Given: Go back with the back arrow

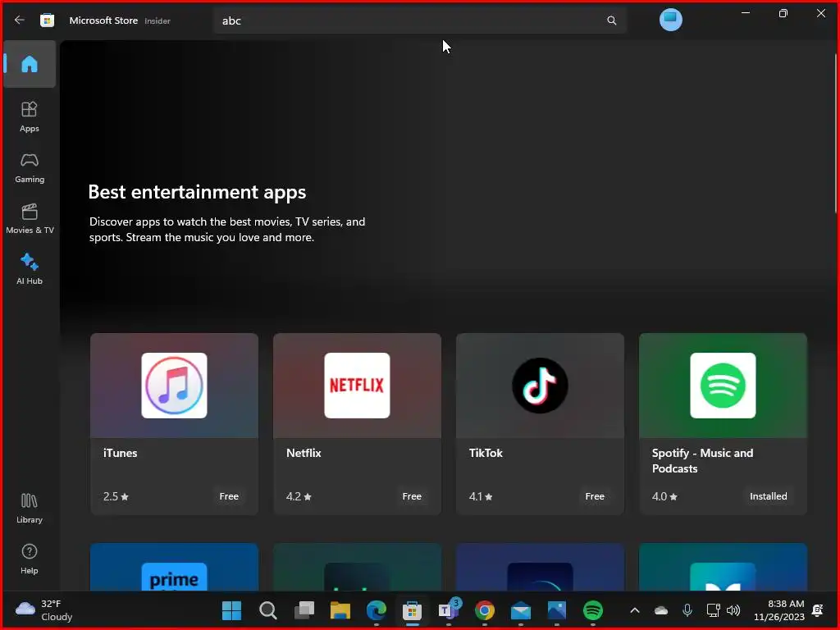Looking at the screenshot, I should click(x=20, y=21).
